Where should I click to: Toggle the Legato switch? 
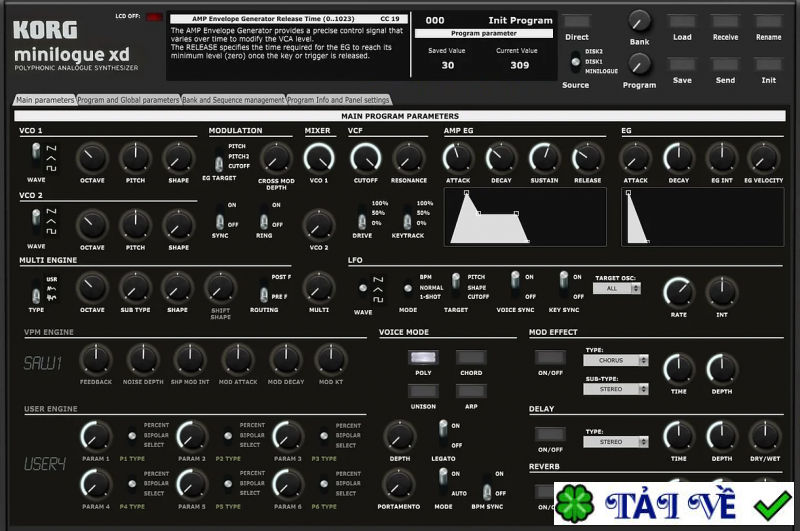click(443, 434)
